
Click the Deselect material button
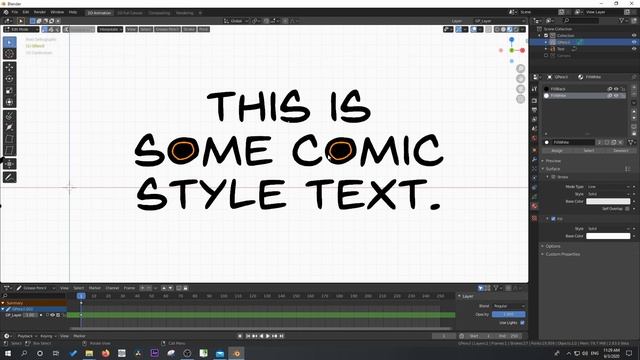click(x=621, y=151)
